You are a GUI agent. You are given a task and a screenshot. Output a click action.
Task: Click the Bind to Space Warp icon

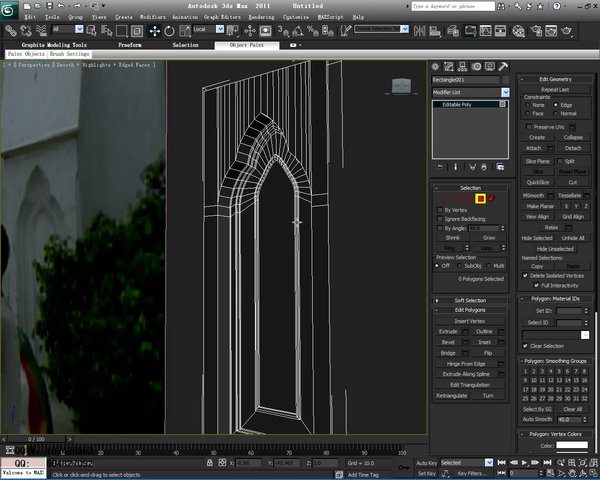41,31
